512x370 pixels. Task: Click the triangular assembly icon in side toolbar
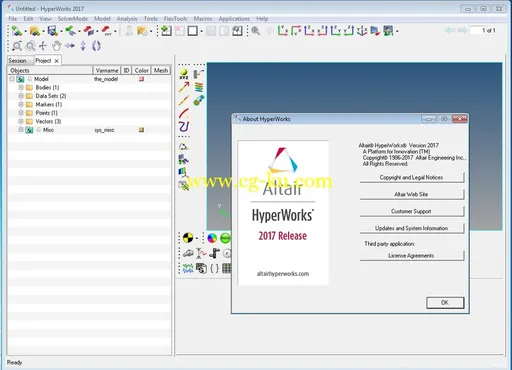(x=184, y=147)
